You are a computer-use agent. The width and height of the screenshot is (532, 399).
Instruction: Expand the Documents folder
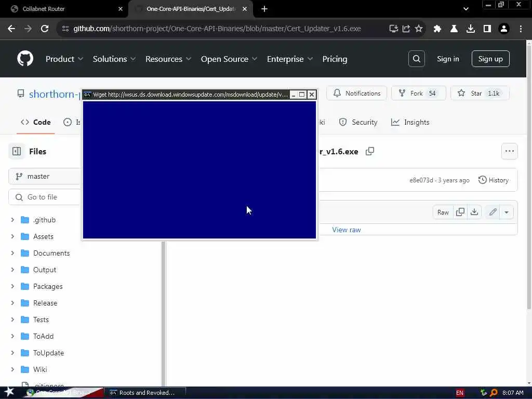tap(12, 253)
